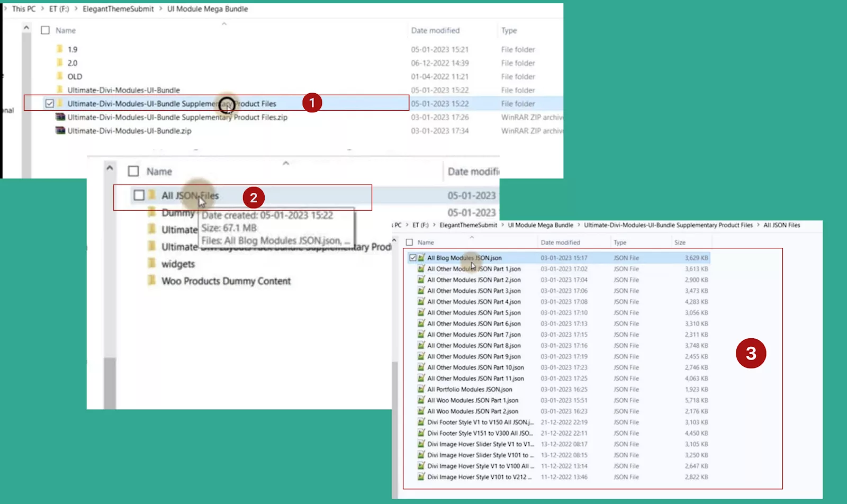847x504 pixels.
Task: Sort by Size column in JSON files window
Action: pos(680,242)
